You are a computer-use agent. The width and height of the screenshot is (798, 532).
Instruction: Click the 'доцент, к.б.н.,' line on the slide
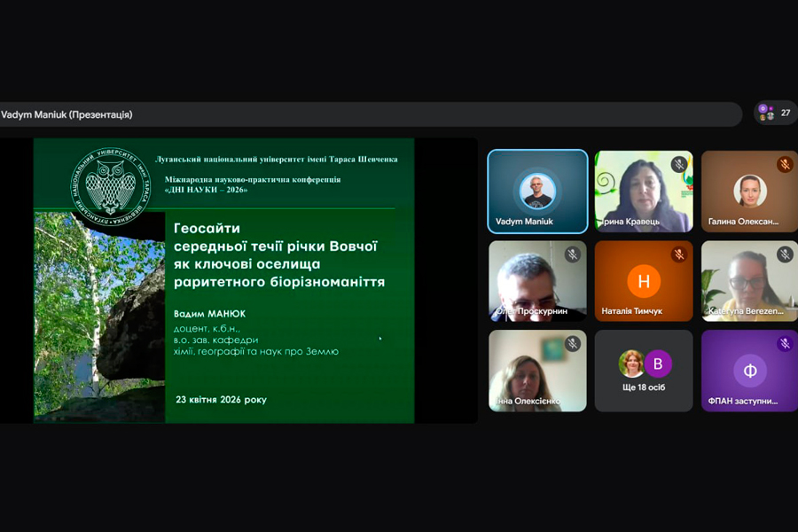pos(207,328)
